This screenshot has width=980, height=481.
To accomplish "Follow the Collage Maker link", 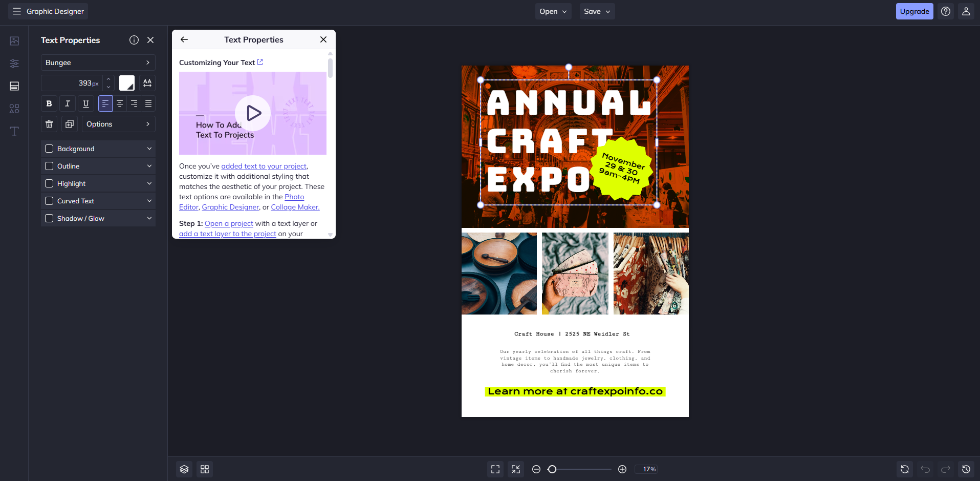I will [x=295, y=207].
